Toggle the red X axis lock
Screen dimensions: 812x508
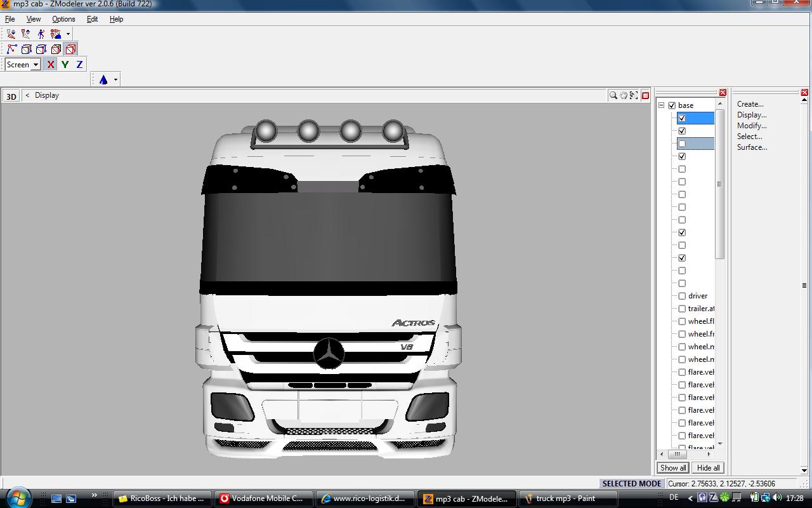point(50,64)
